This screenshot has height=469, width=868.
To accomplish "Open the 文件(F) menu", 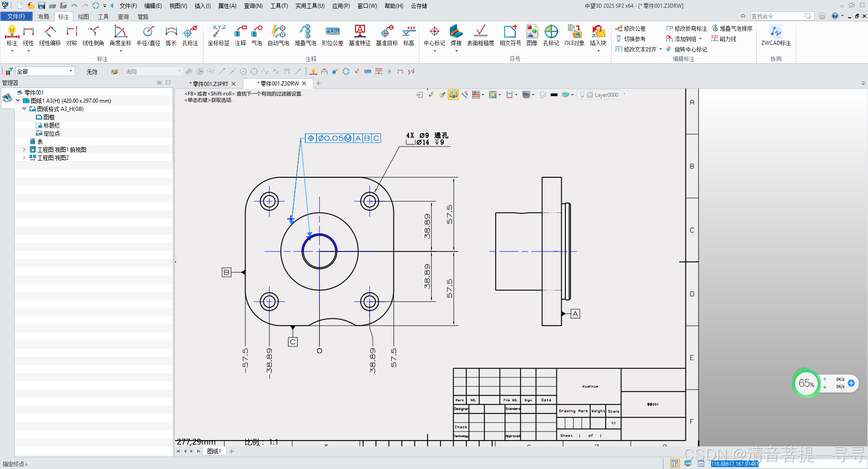I will [x=128, y=6].
